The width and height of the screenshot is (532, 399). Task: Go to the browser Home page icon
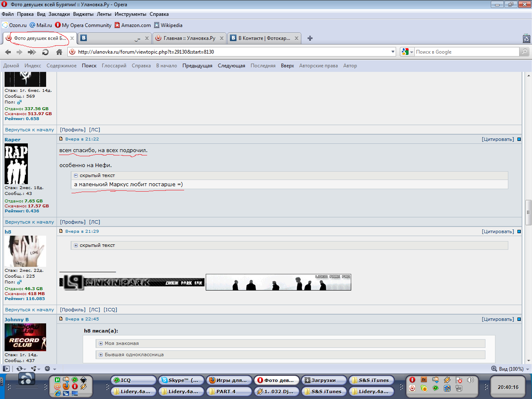click(x=59, y=52)
